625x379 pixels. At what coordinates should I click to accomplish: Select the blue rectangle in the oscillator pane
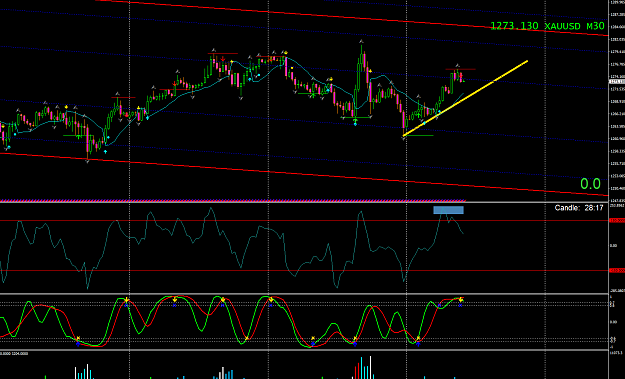[x=448, y=210]
